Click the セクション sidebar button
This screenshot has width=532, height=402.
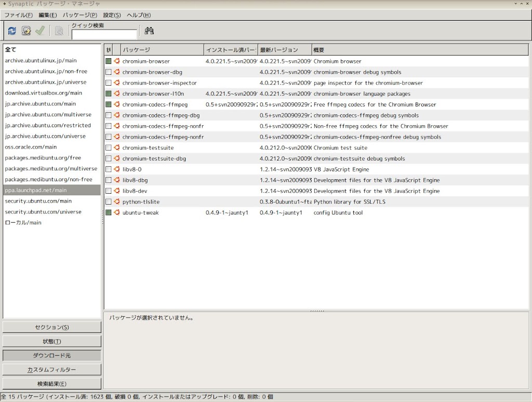[x=52, y=327]
